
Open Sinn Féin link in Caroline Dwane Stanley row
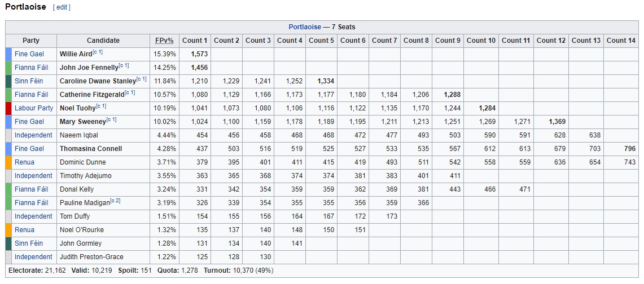29,81
